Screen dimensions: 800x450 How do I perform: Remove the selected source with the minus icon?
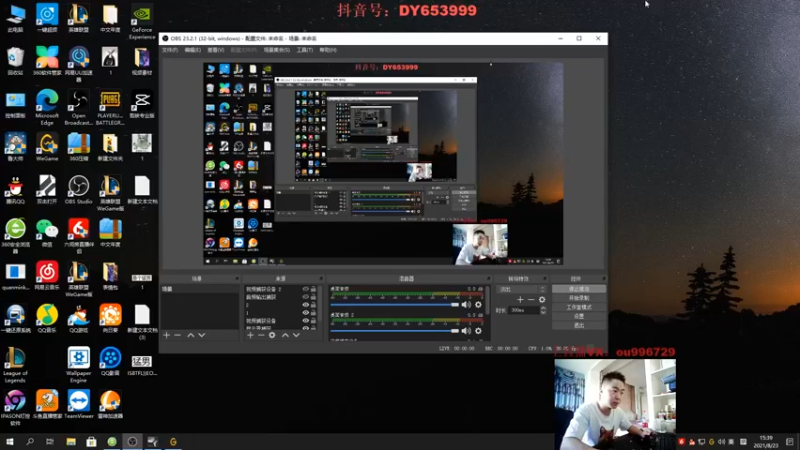point(261,335)
